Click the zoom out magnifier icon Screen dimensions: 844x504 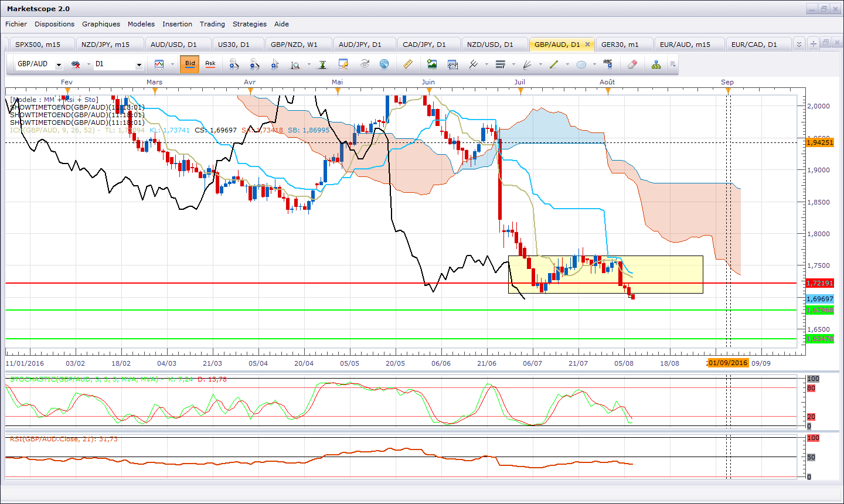[254, 64]
